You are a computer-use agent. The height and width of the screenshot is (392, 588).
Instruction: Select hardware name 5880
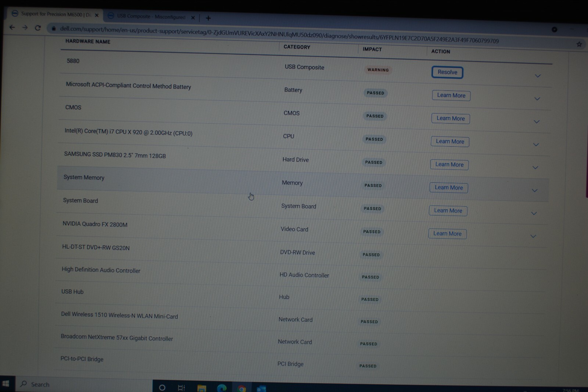tap(73, 61)
